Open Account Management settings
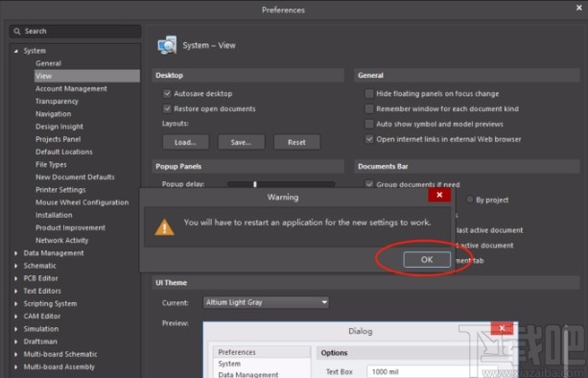Image resolution: width=588 pixels, height=378 pixels. [x=71, y=89]
